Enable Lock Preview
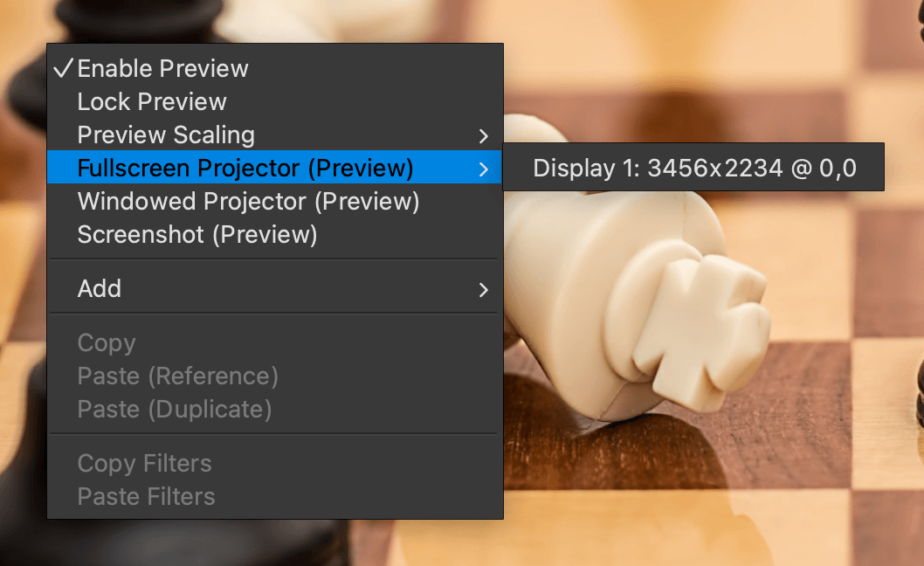Screen dimensions: 924x566 pos(151,101)
